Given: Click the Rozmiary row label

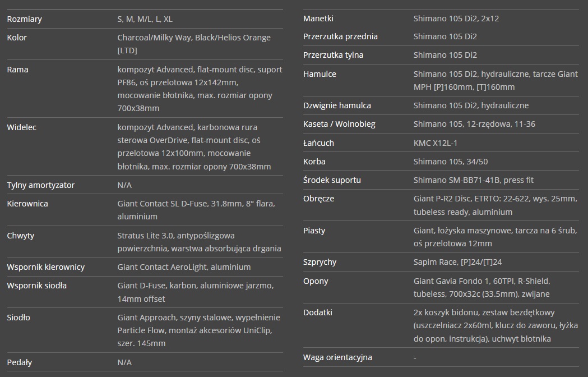Looking at the screenshot, I should [24, 19].
